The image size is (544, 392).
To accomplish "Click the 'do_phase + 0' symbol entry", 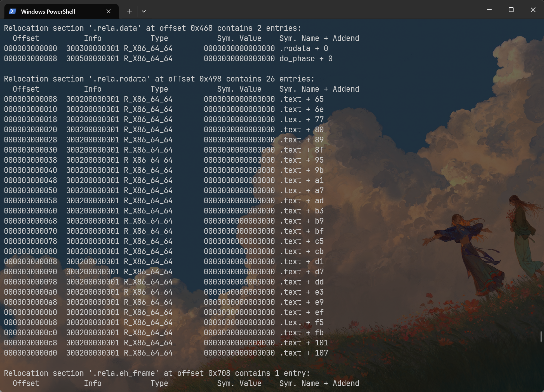I will (x=306, y=59).
